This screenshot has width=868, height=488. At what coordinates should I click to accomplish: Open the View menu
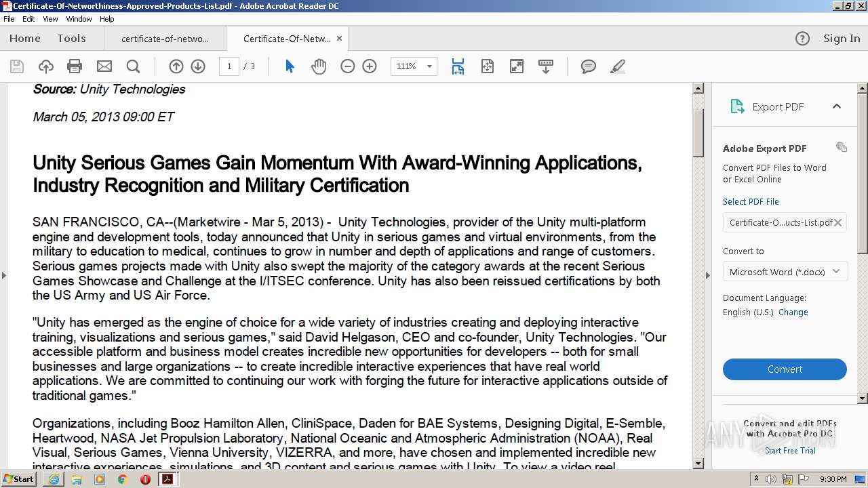point(51,19)
